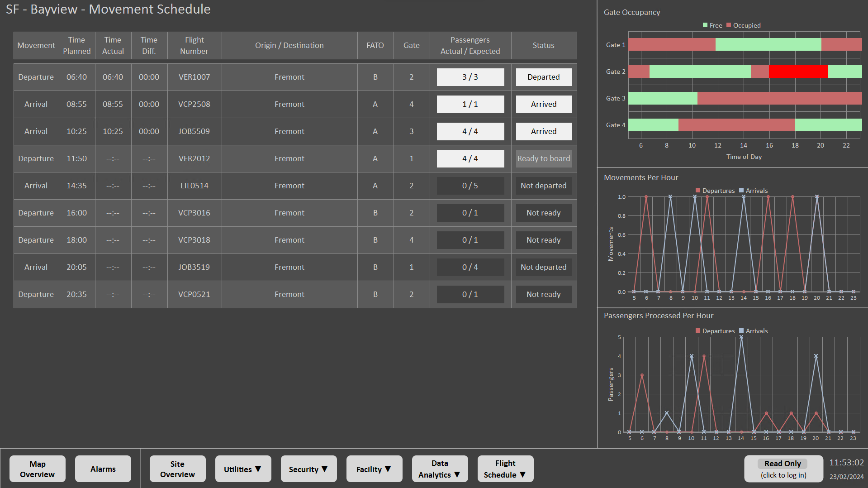The width and height of the screenshot is (868, 488).
Task: Click the FATO column header
Action: pyautogui.click(x=375, y=45)
